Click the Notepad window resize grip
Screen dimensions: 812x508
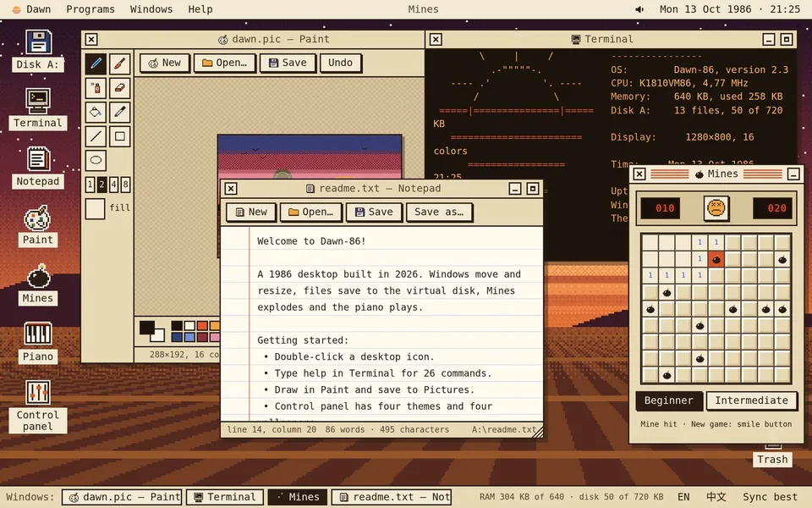point(538,432)
